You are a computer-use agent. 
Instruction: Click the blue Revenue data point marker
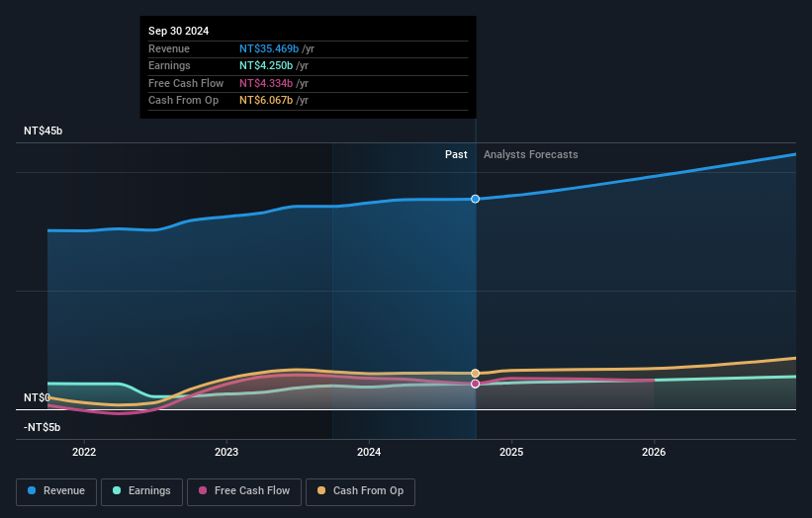click(x=476, y=199)
